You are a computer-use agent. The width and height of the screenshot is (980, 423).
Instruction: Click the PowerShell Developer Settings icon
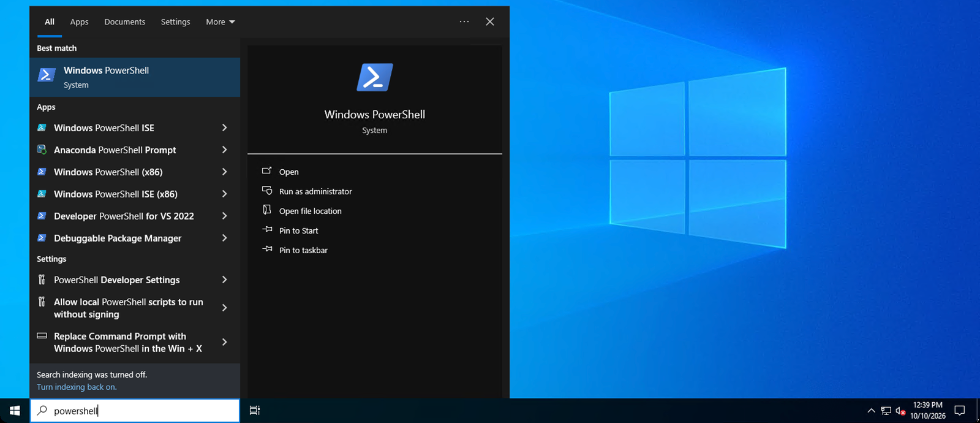42,280
